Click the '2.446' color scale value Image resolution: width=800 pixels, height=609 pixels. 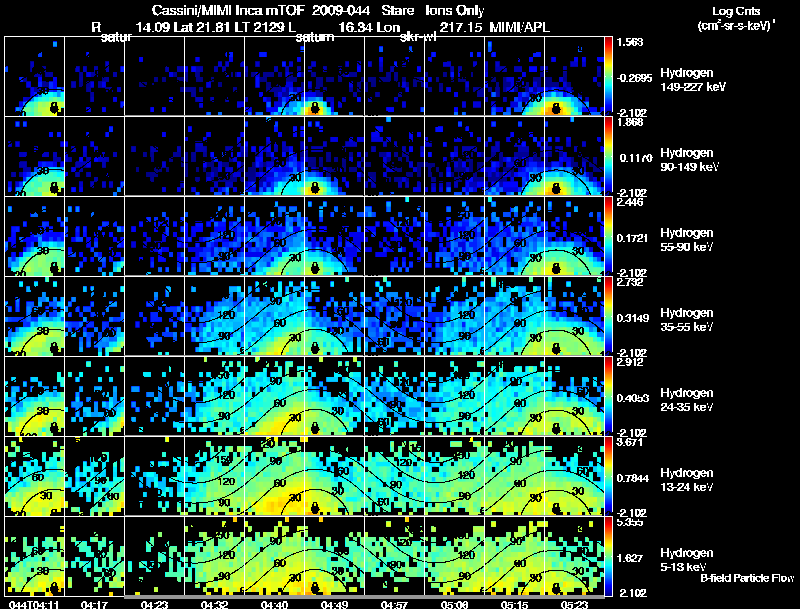tap(631, 202)
